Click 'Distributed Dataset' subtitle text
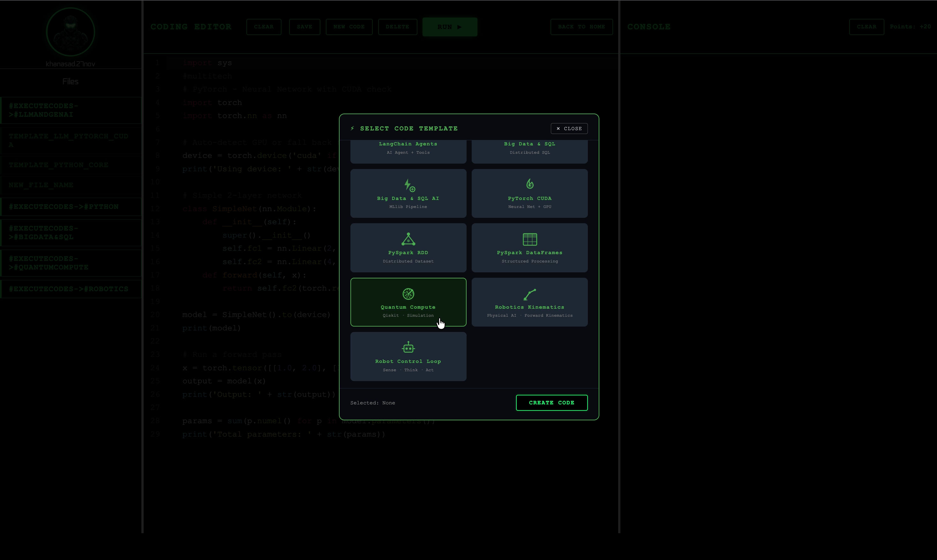The height and width of the screenshot is (560, 937). tap(408, 261)
